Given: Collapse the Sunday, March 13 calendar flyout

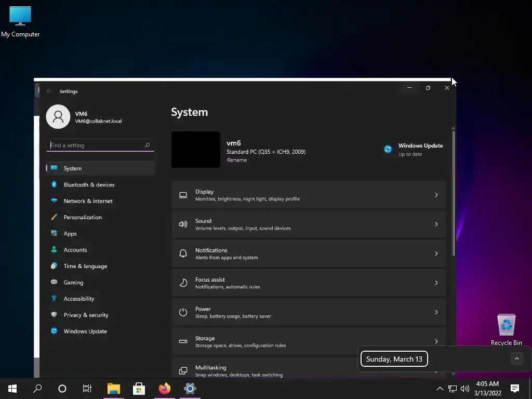Looking at the screenshot, I should pos(517,358).
